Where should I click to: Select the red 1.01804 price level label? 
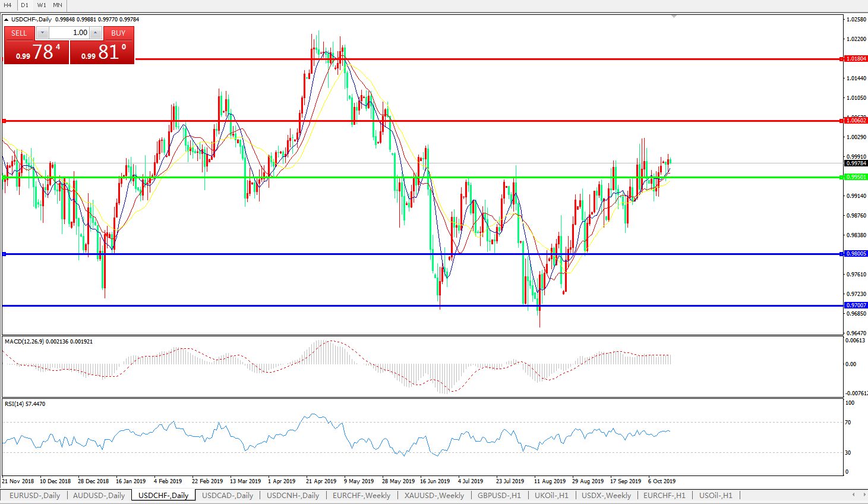[x=856, y=59]
